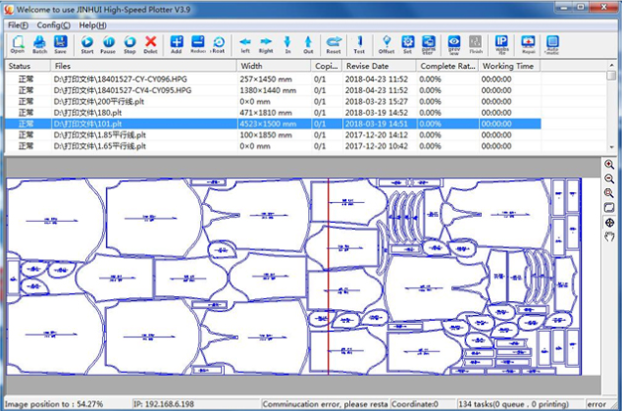Feed paper in with the In arrow
The height and width of the screenshot is (411, 622).
click(288, 44)
